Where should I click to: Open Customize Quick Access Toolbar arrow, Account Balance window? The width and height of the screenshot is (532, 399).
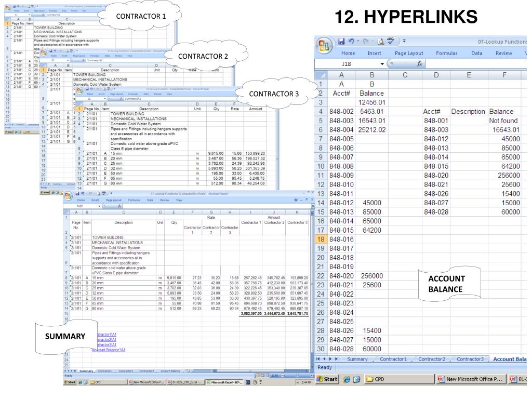[x=404, y=41]
